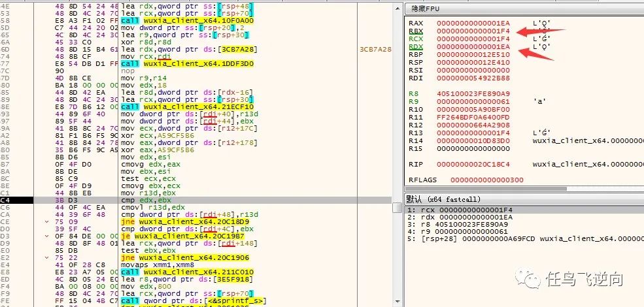
Task: Select the call wuxia_client_x64.21ECF10 instruction
Action: pyautogui.click(x=187, y=106)
